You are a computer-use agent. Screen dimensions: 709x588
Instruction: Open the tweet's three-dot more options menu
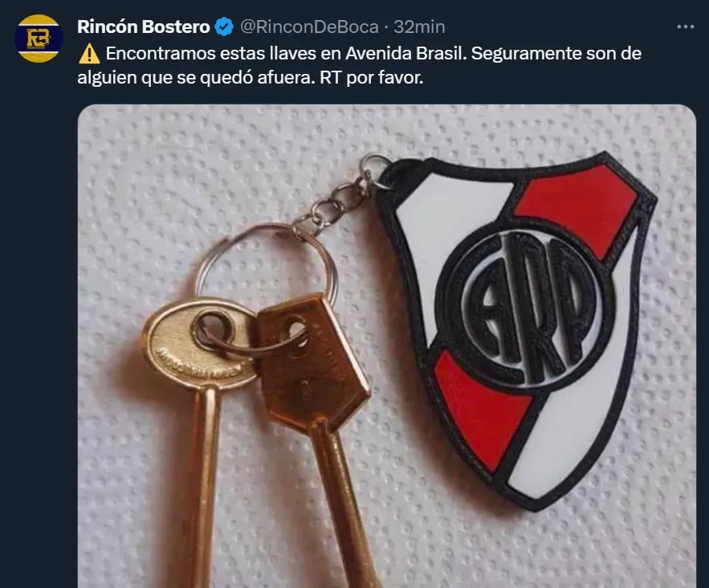686,27
